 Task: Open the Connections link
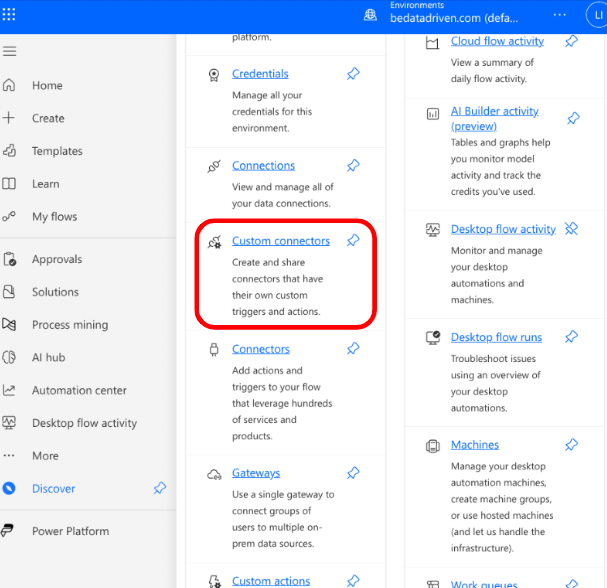click(263, 166)
